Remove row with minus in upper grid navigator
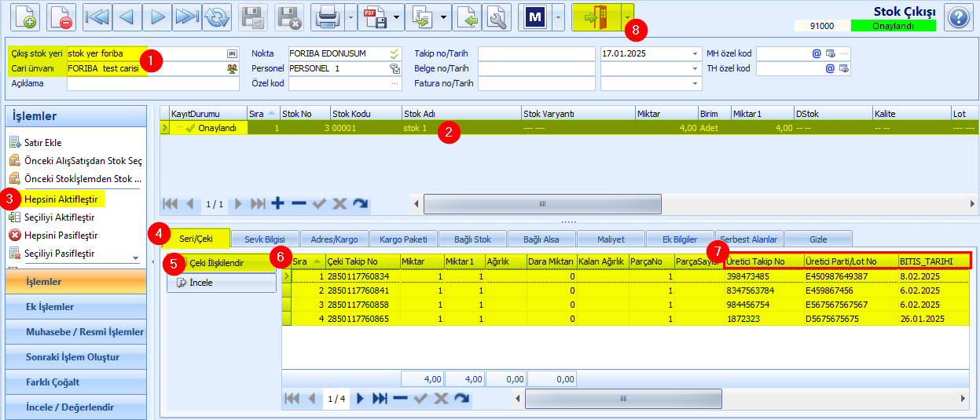980x420 pixels. (x=299, y=203)
